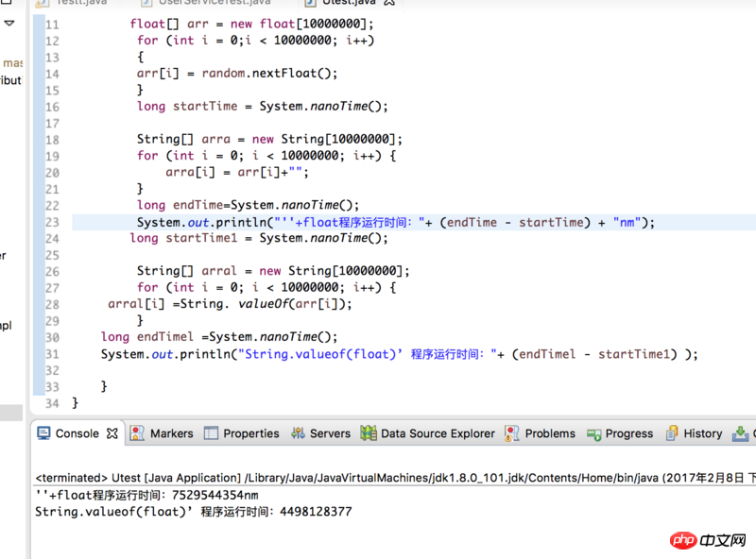Click the println statement on line 31

point(399,354)
